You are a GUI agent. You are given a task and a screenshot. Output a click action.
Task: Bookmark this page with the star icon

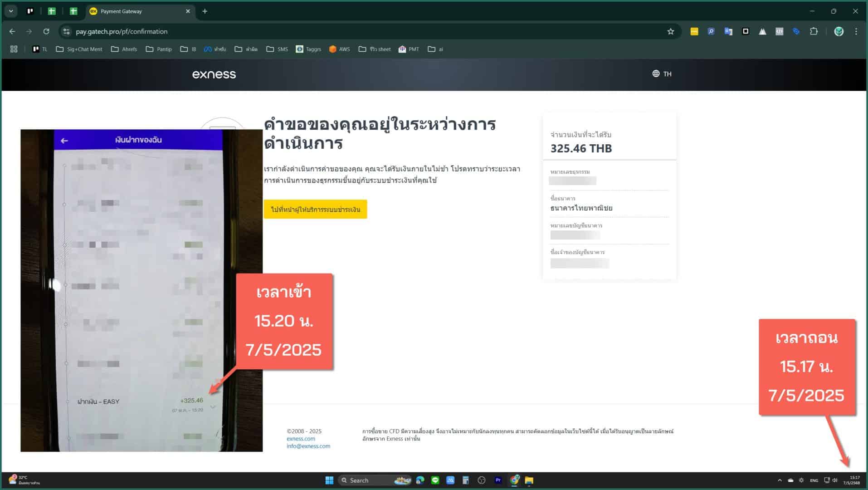pyautogui.click(x=671, y=31)
